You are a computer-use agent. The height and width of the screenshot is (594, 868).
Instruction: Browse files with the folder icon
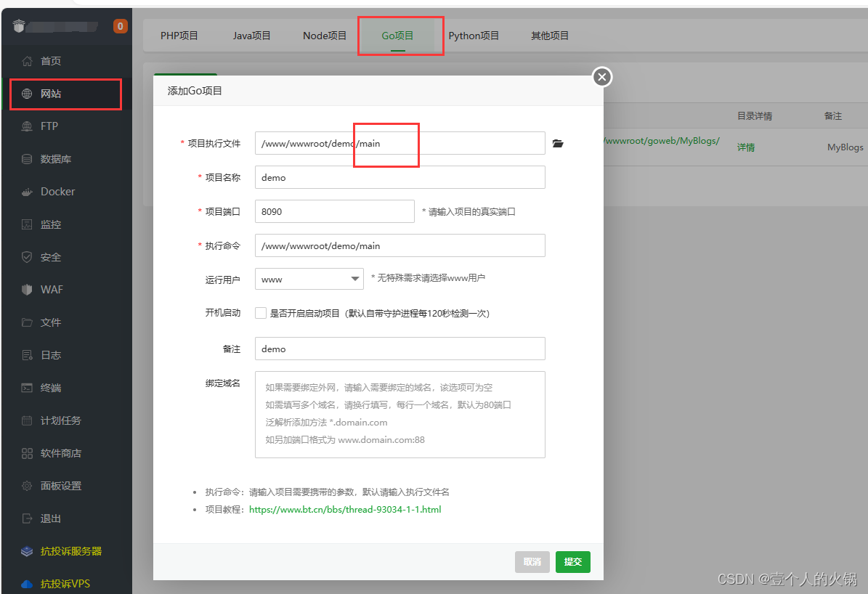coord(557,143)
